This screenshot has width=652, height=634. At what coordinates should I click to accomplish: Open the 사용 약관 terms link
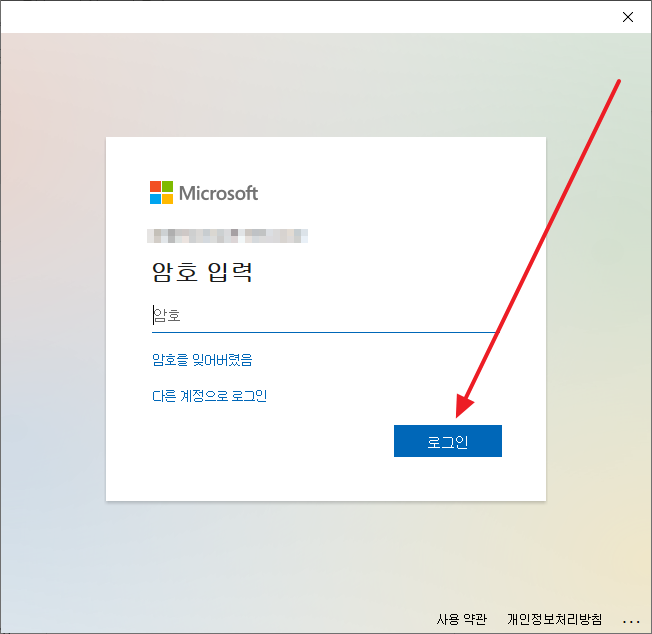click(x=461, y=619)
